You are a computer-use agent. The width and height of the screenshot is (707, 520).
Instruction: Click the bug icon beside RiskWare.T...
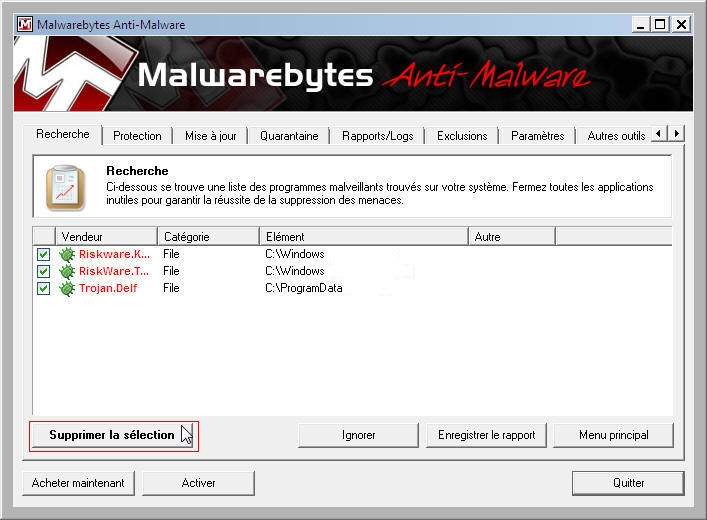click(x=67, y=272)
